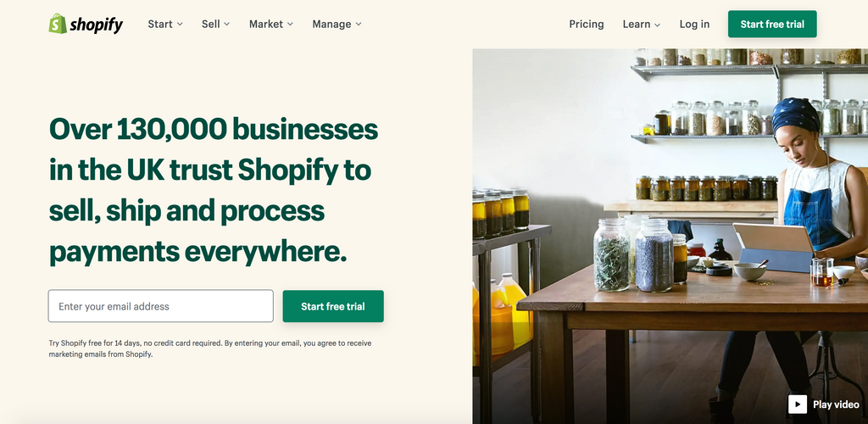Expand the chevron arrow beside Sell
This screenshot has height=424, width=868.
click(x=227, y=25)
